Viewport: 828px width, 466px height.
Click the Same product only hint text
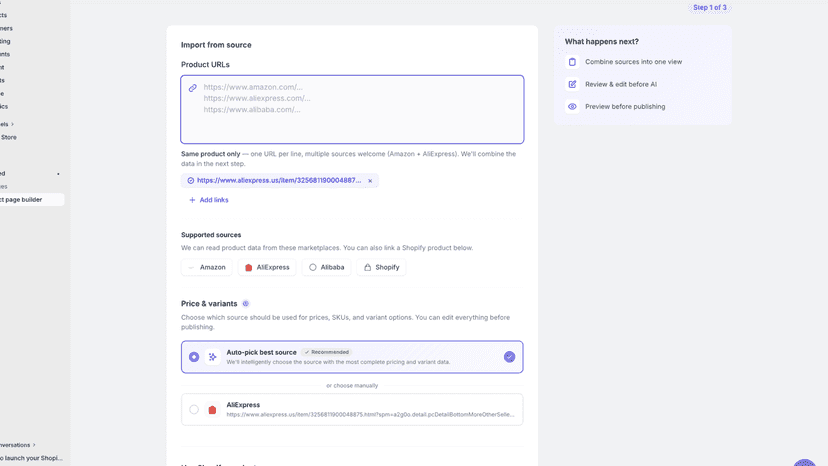[349, 159]
